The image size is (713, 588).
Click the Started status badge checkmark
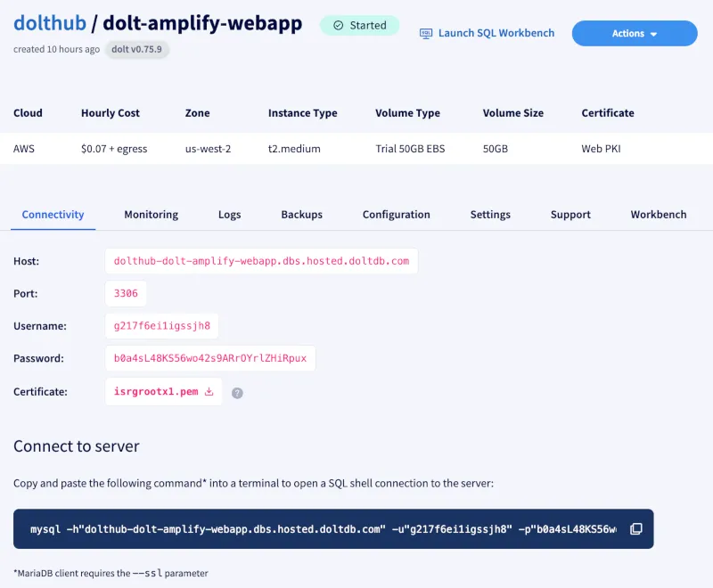pos(340,25)
